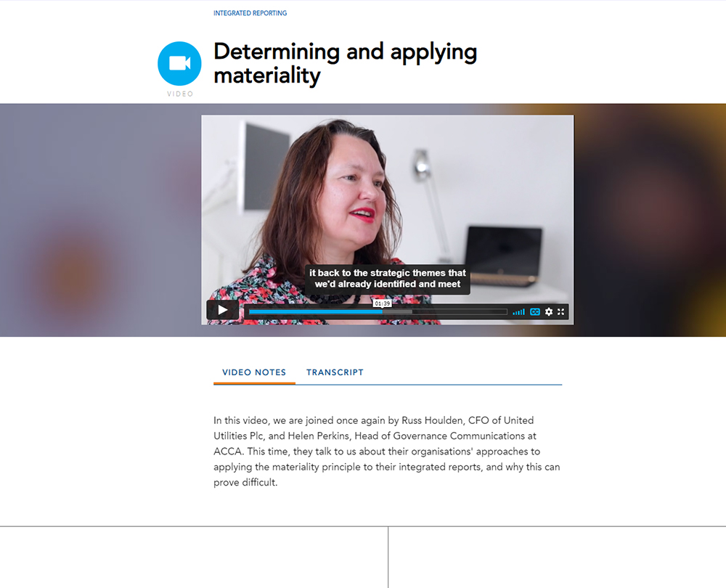The image size is (726, 588).
Task: Play the materiality video
Action: point(223,310)
